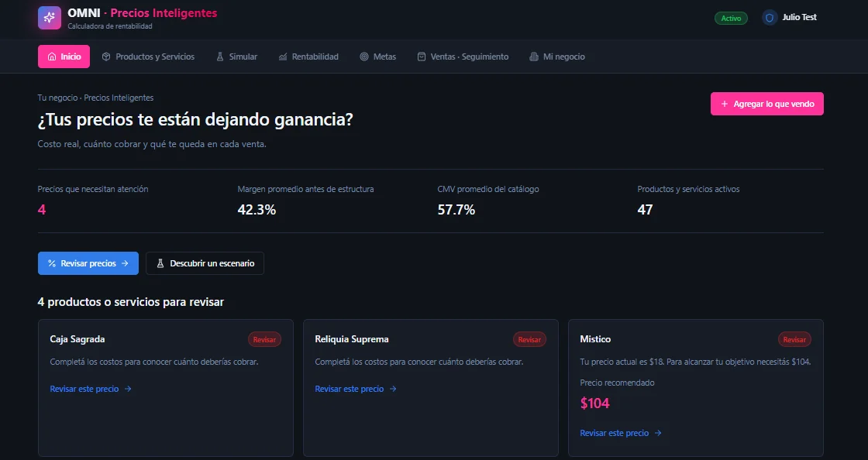Click the 57.7% CMV promedio value
Screen dimensions: 868x460
[x=456, y=210]
